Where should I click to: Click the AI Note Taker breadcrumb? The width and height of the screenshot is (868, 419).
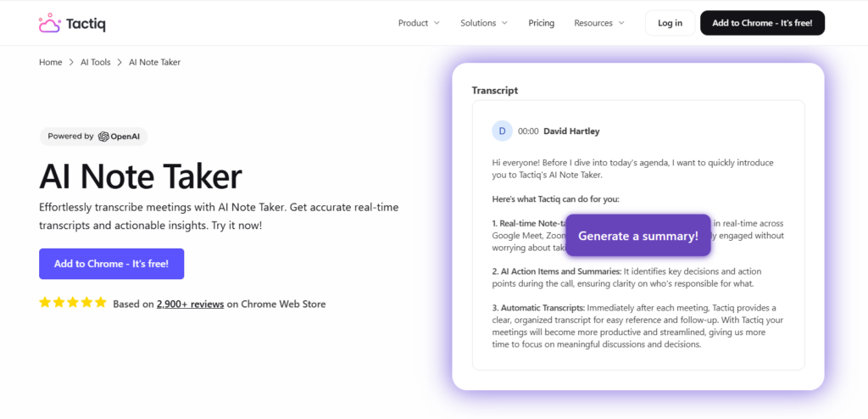coord(154,63)
